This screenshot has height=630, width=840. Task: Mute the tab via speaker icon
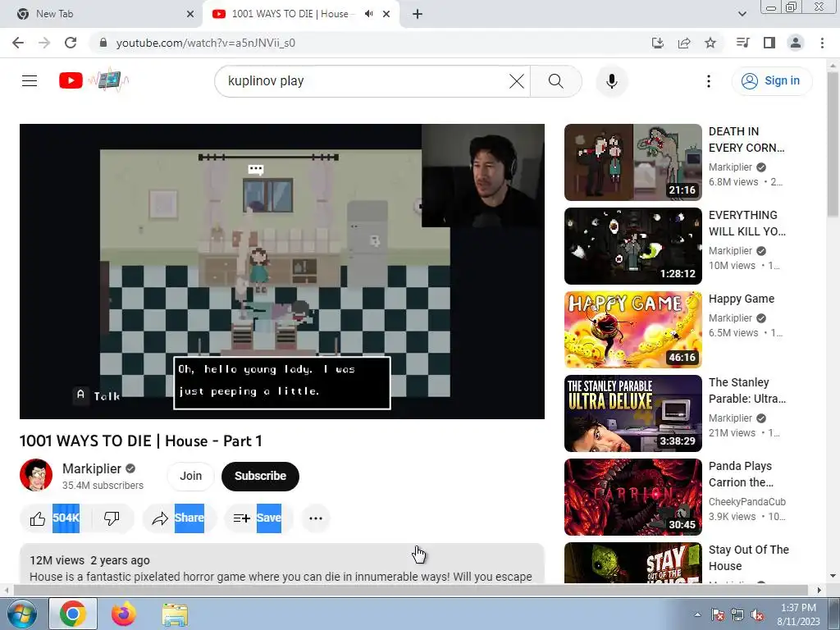tap(368, 14)
